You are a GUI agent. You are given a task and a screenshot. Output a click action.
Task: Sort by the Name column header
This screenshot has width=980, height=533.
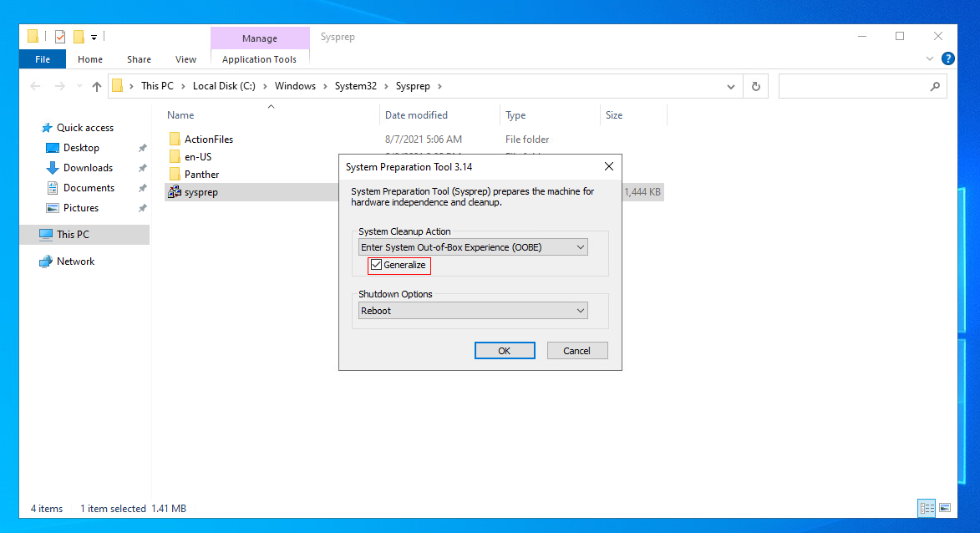[180, 115]
